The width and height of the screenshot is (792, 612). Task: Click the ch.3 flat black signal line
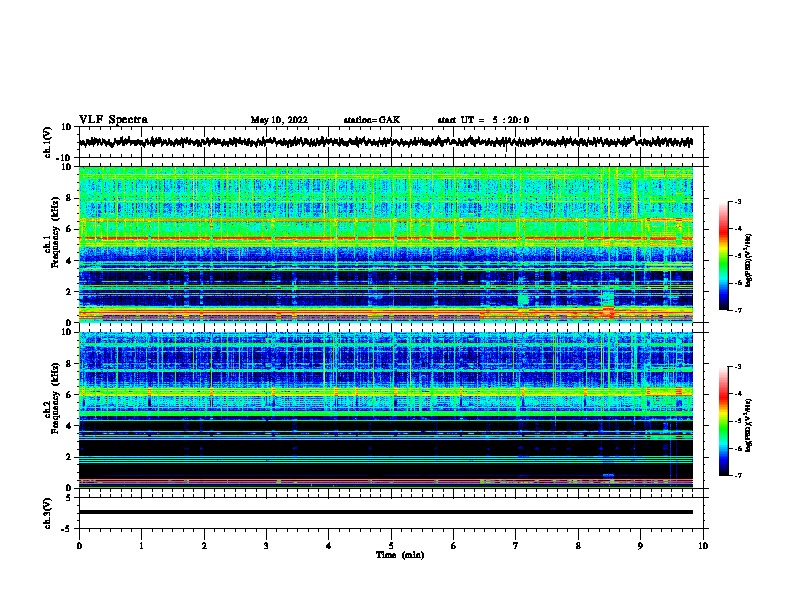coord(386,512)
